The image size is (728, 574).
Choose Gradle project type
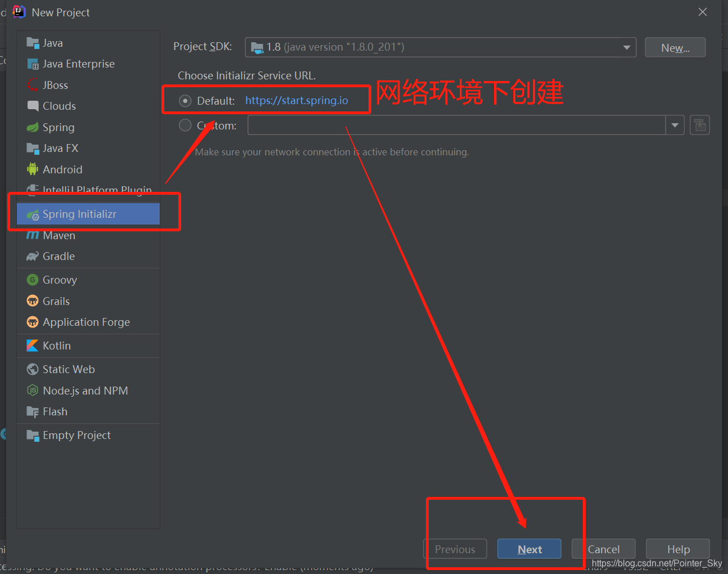pyautogui.click(x=88, y=257)
